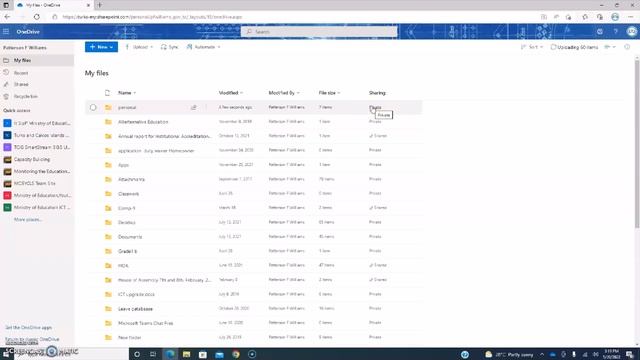The height and width of the screenshot is (360, 640).
Task: Click the browser profile icon in Edge toolbar
Action: 615,17
